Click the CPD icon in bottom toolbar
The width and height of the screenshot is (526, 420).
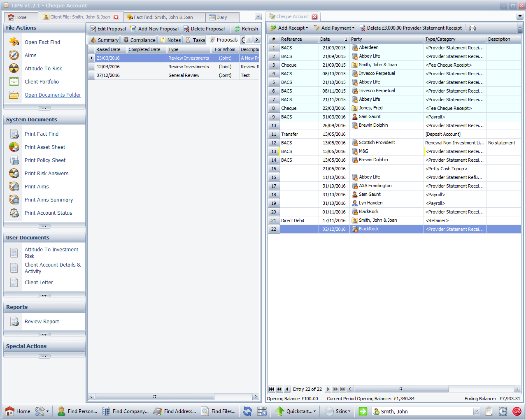[517, 411]
